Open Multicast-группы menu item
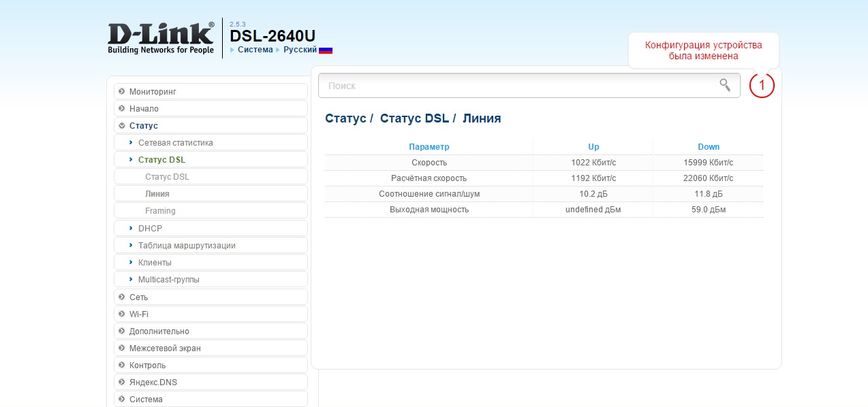This screenshot has width=868, height=407. 168,280
